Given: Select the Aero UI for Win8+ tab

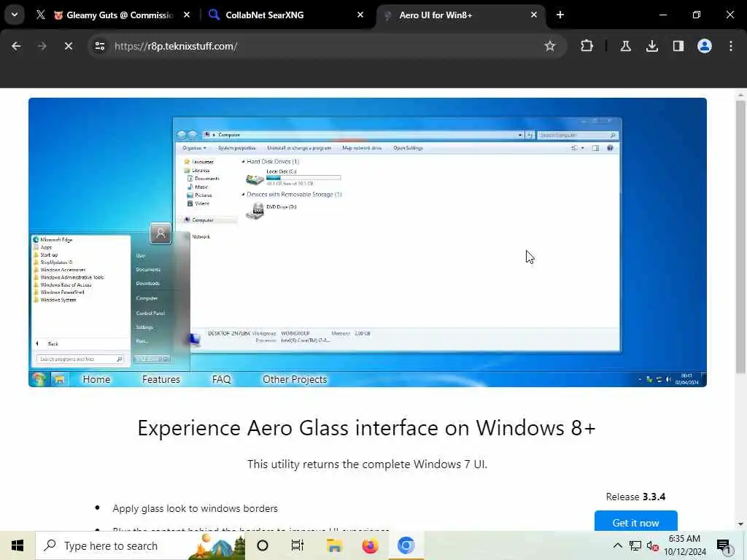Looking at the screenshot, I should click(461, 15).
